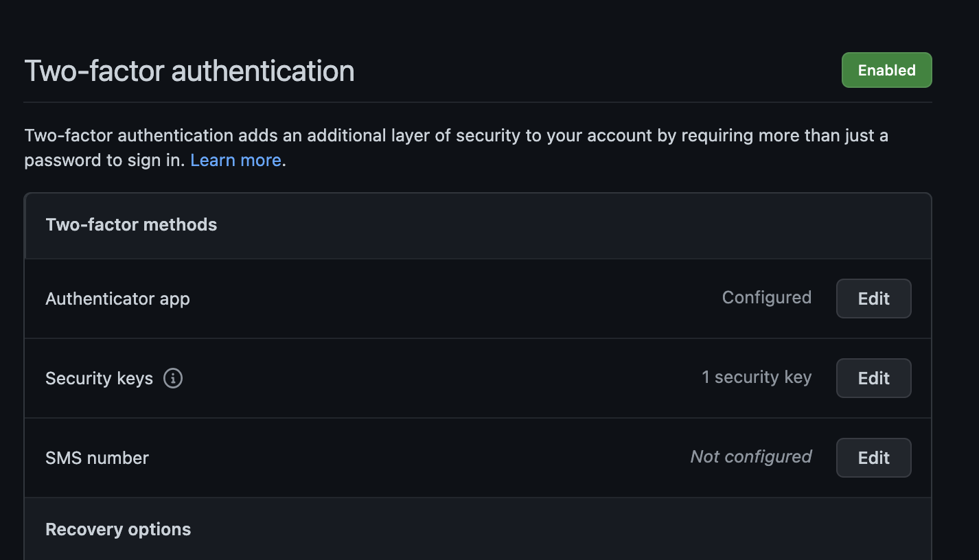The image size is (979, 560).
Task: Edit the Security keys method
Action: (x=873, y=378)
